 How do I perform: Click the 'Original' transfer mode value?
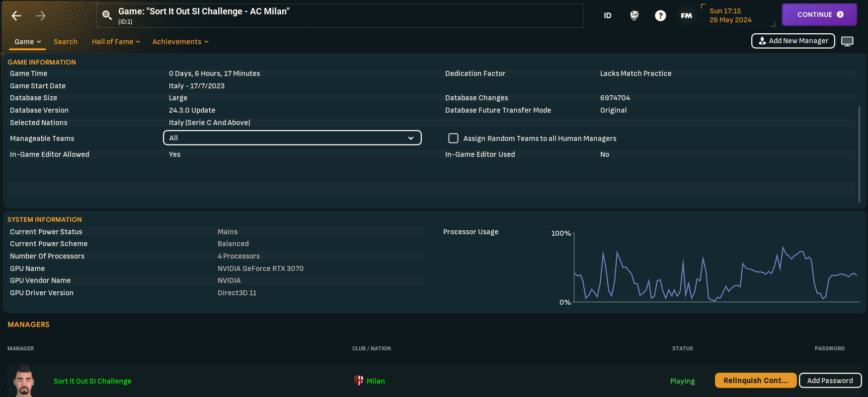614,110
